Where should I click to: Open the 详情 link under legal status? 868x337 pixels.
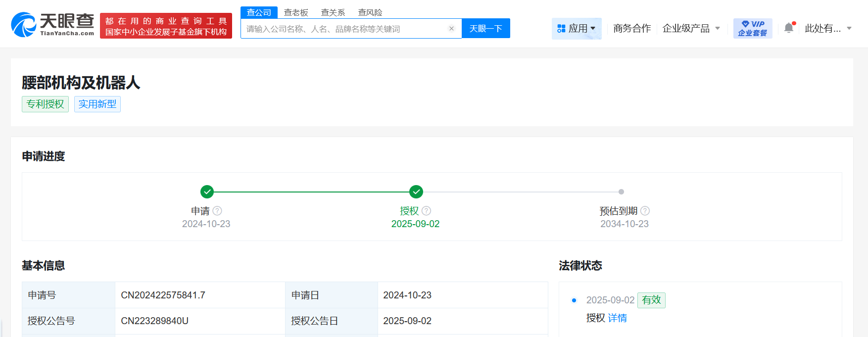coord(617,318)
